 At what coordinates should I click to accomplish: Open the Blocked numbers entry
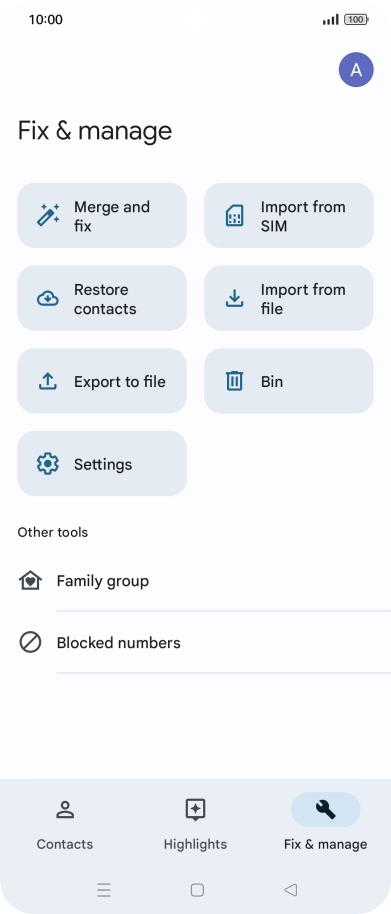pos(195,642)
